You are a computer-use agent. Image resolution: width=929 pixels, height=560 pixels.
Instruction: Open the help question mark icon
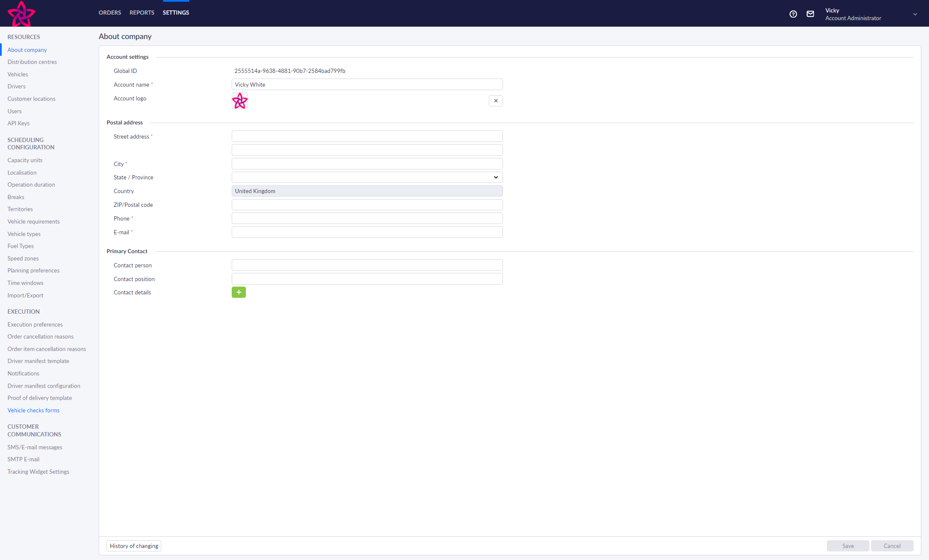click(793, 14)
